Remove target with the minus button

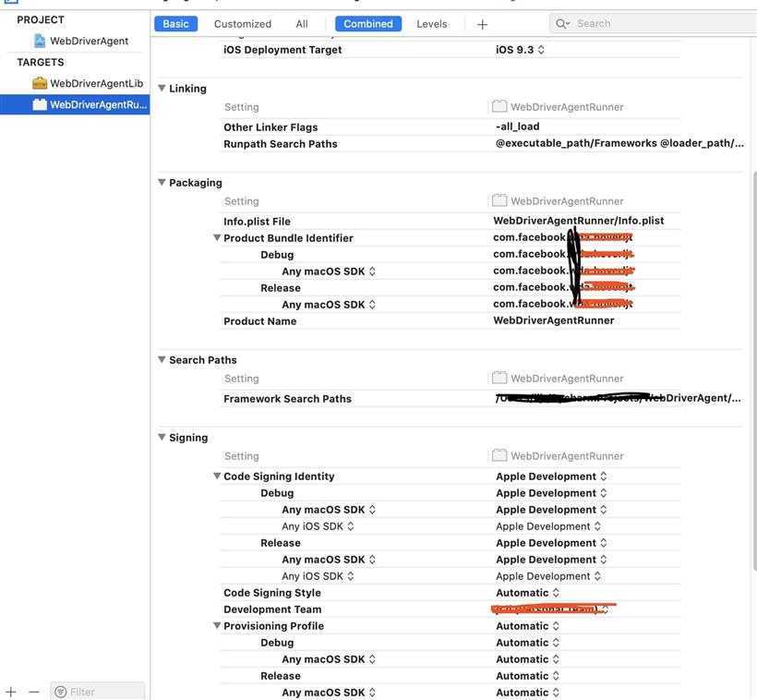point(34,692)
